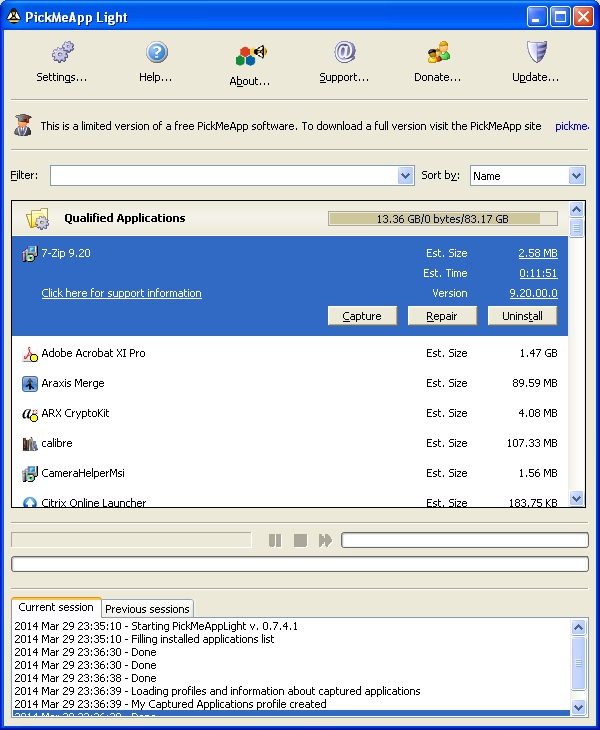The width and height of the screenshot is (600, 730).
Task: Click the ARX CryptoKit icon
Action: 30,414
